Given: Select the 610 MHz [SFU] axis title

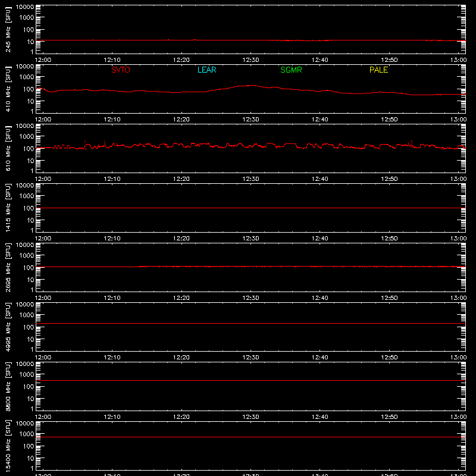Looking at the screenshot, I should (x=8, y=148).
